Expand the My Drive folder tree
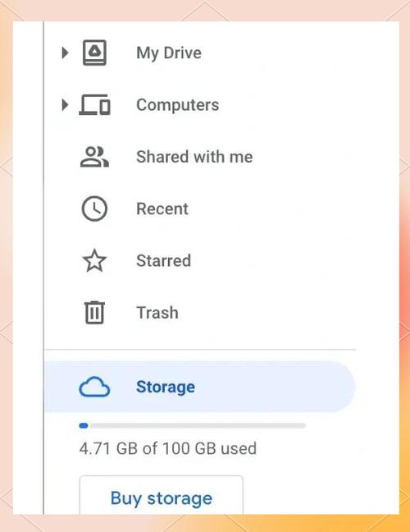 [x=65, y=53]
